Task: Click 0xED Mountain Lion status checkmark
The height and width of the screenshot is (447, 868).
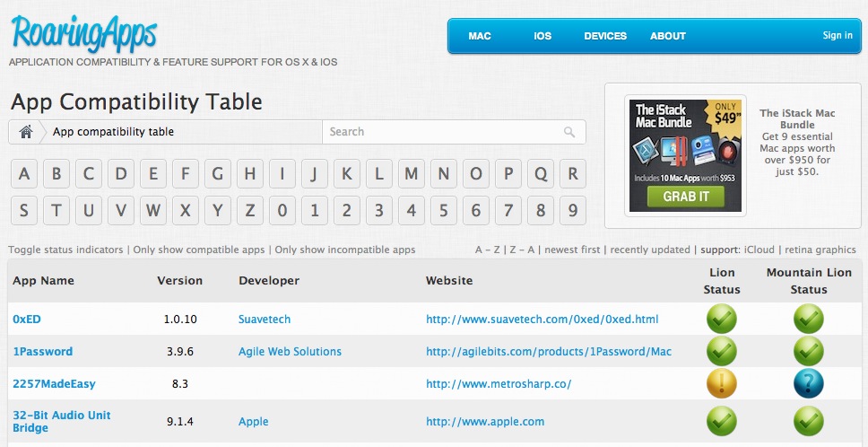Action: (x=809, y=319)
